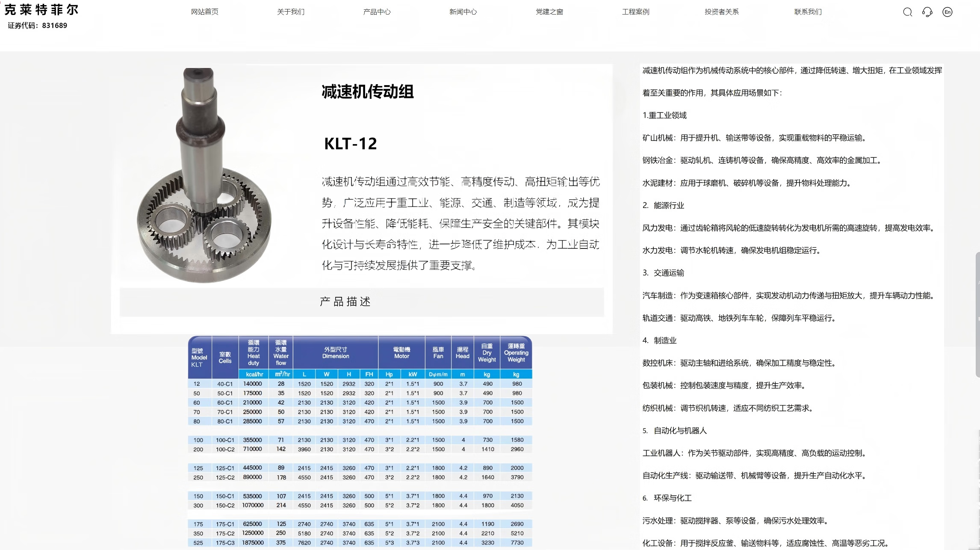
Task: Click the KLT-12 model heading
Action: click(x=351, y=144)
